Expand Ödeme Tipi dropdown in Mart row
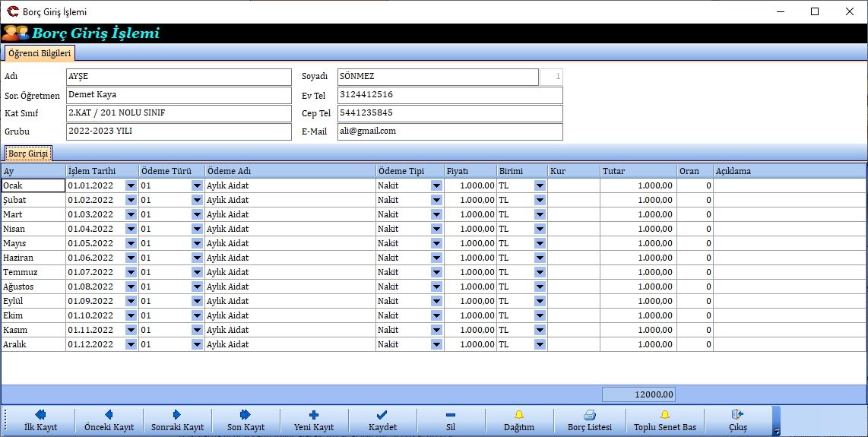Viewport: 868px width, 437px height. click(x=436, y=214)
